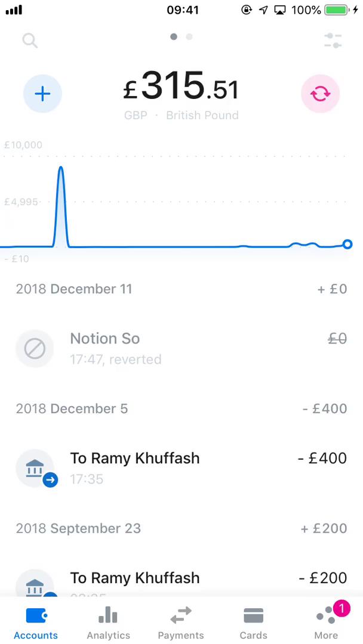Open the More menu with notification badge

[326, 614]
